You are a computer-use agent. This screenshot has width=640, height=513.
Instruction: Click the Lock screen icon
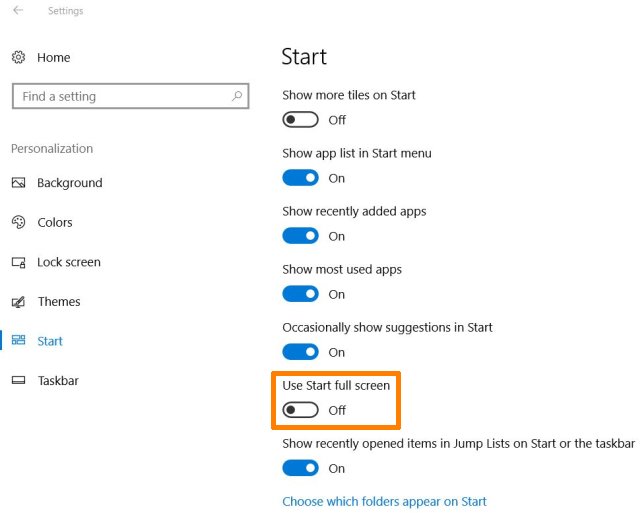[18, 262]
